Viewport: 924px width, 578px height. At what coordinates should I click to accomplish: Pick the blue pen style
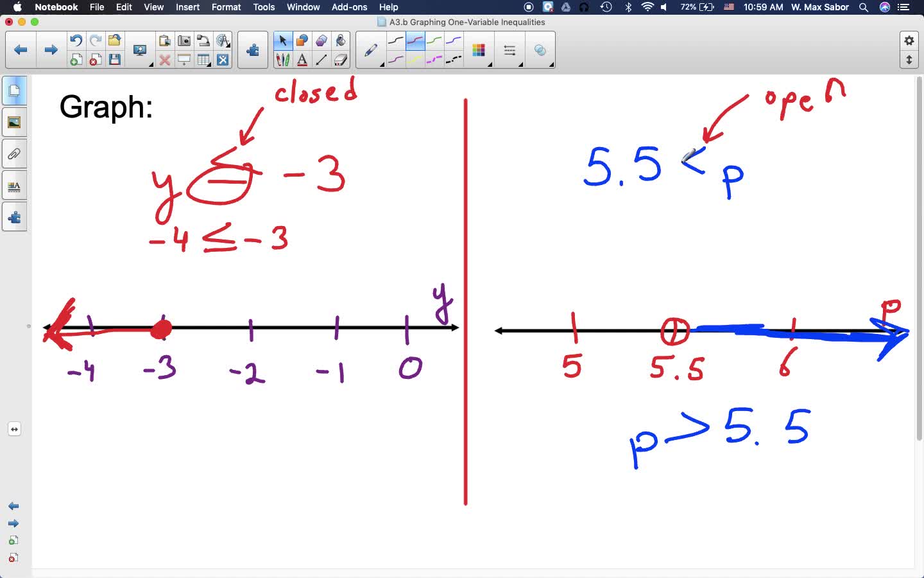(454, 40)
